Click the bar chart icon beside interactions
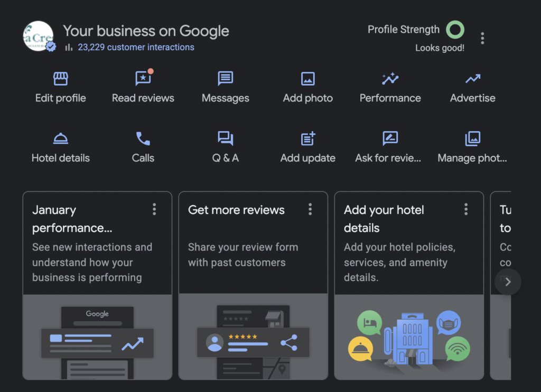The height and width of the screenshot is (392, 541). pos(69,47)
